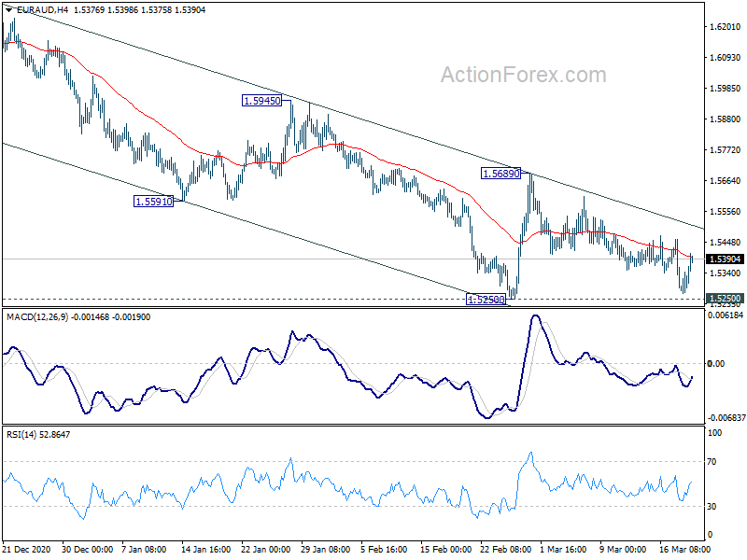747x560 pixels.
Task: Select the 1 Mar 16:00 date label
Action: pos(564,549)
